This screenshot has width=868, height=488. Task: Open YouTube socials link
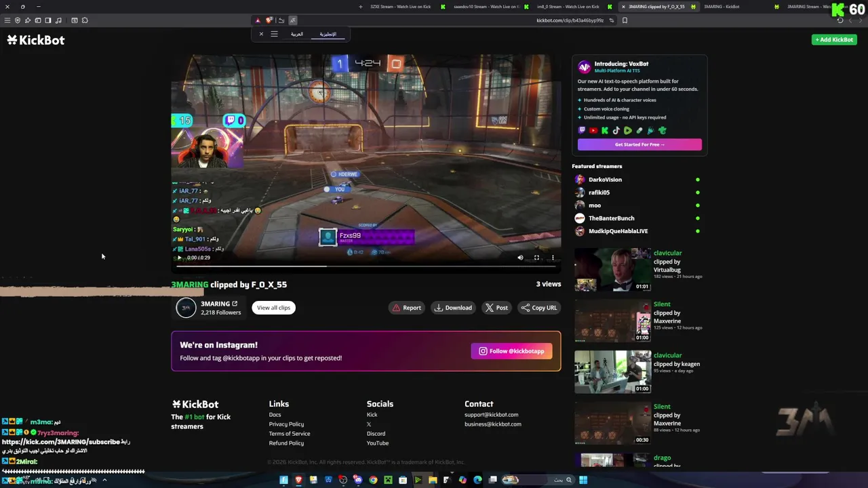tap(378, 443)
